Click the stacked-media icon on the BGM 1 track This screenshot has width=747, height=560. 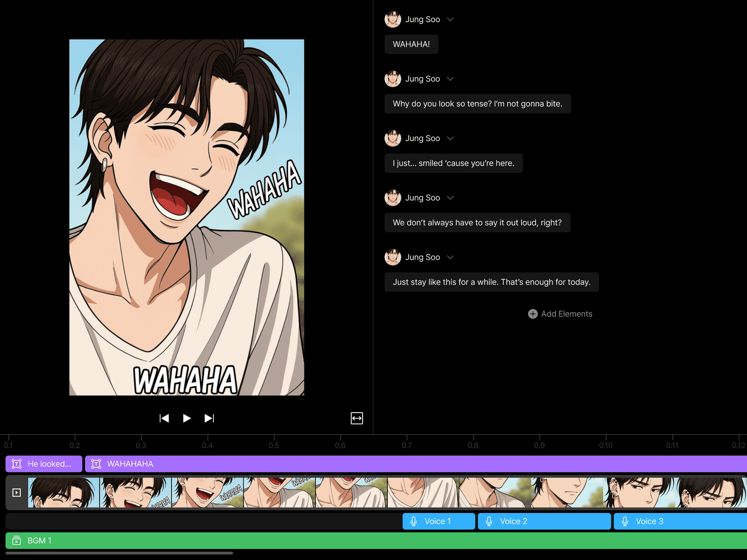pos(16,541)
